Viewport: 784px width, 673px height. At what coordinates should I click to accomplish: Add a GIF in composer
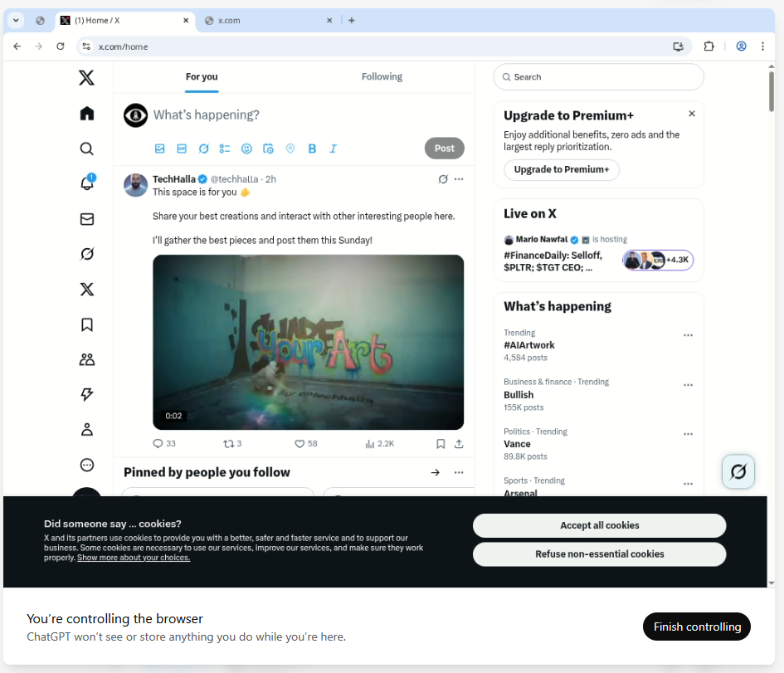click(182, 149)
